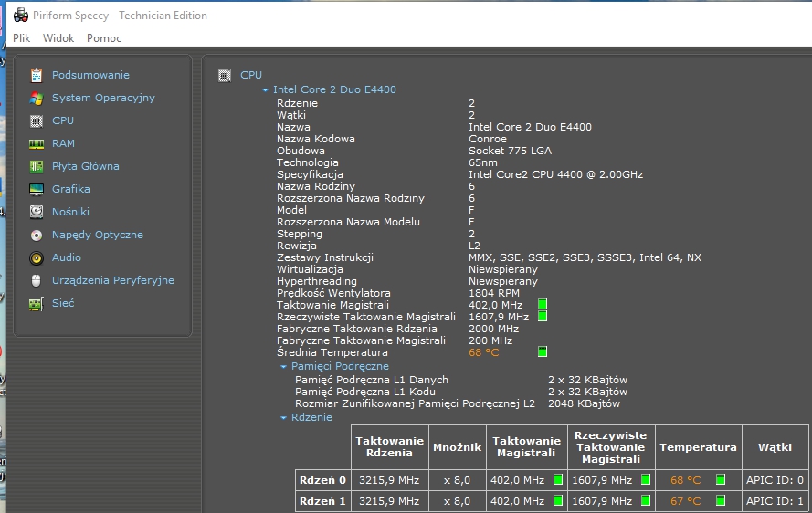Click the Urządzenia Peryferyjne mouse icon
Screen dimensions: 812x513
pos(37,280)
